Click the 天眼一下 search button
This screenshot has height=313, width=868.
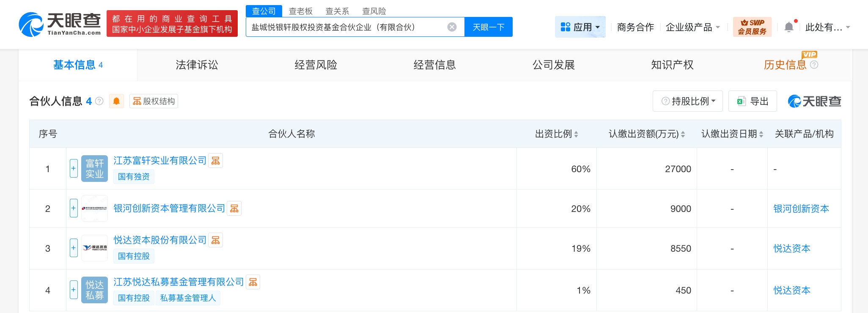(x=488, y=27)
